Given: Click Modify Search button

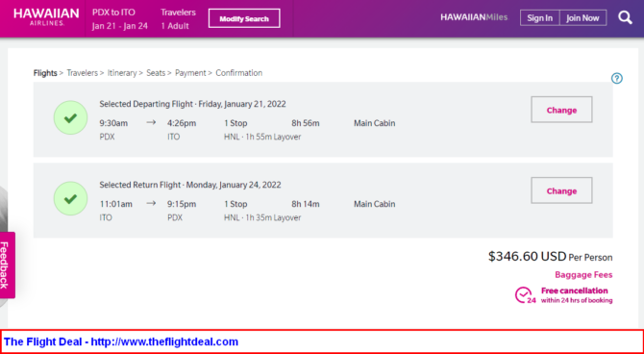Looking at the screenshot, I should point(244,18).
